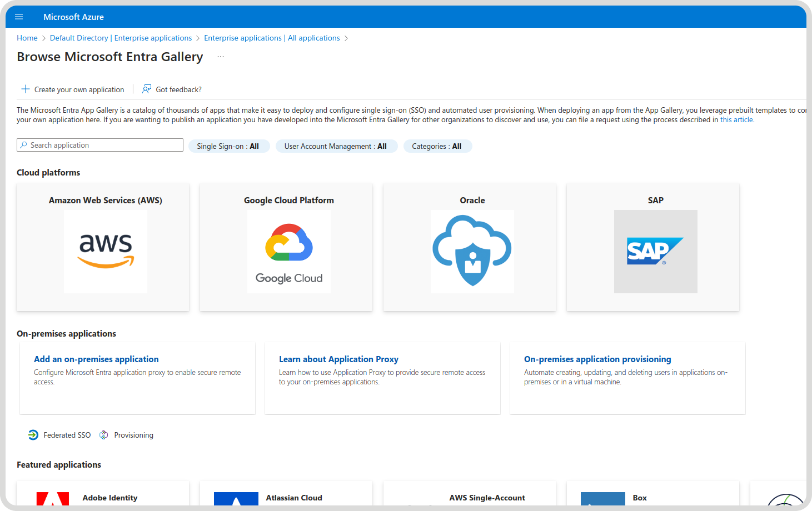The image size is (812, 511).
Task: Open the Azure portal hamburger menu
Action: 19,17
